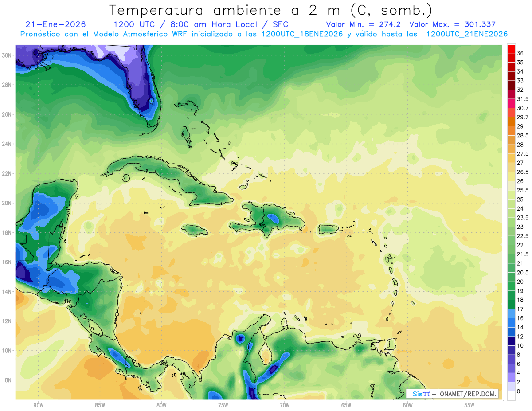Click the '18N' latitude axis label
The height and width of the screenshot is (411, 532).
(x=7, y=232)
